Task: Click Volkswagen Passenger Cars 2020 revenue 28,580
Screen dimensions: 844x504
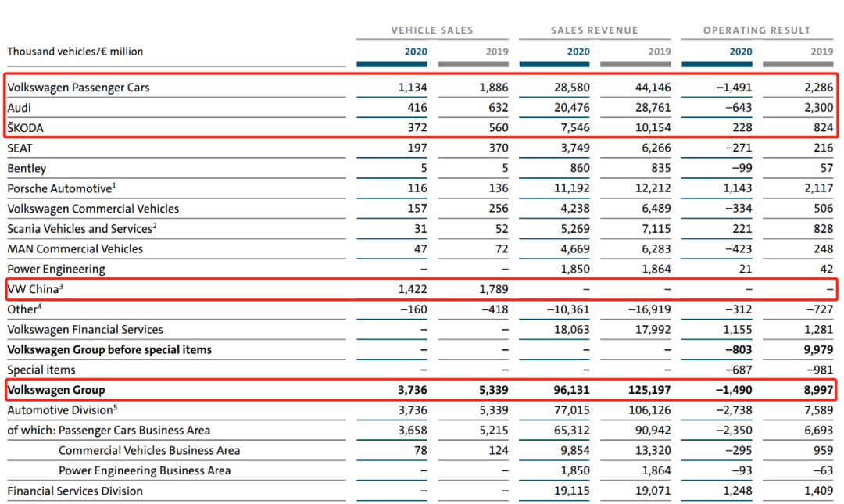Action: (572, 88)
